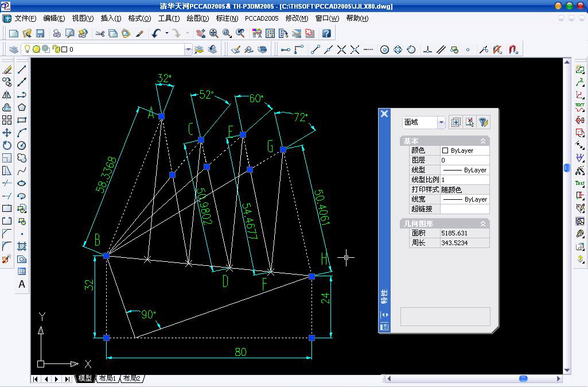
Task: Activate the Pan realtime hand tool
Action: (201, 33)
